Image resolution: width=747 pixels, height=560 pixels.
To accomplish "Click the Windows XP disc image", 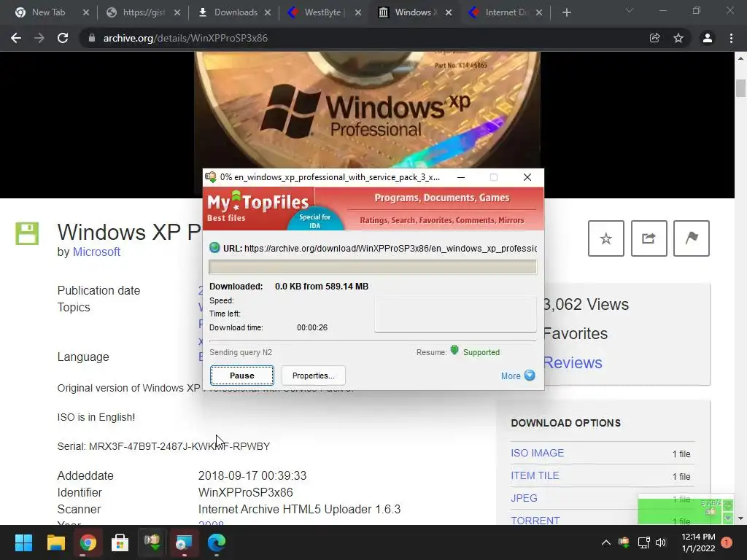I will tap(367, 109).
